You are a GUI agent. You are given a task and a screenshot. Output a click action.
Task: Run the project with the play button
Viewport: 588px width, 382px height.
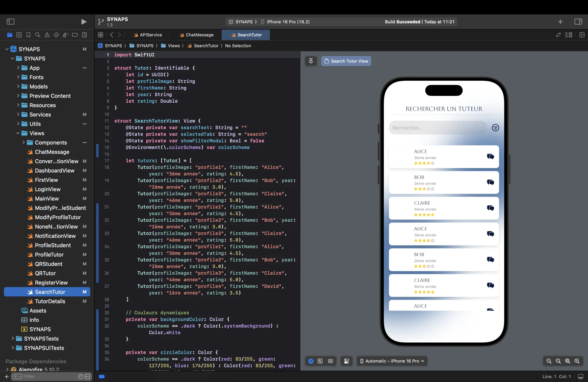(84, 21)
